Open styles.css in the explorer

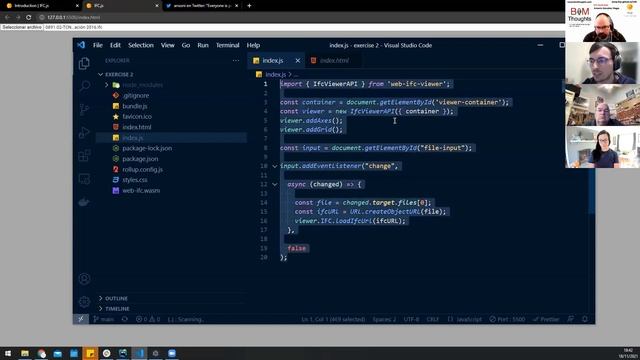pyautogui.click(x=135, y=180)
